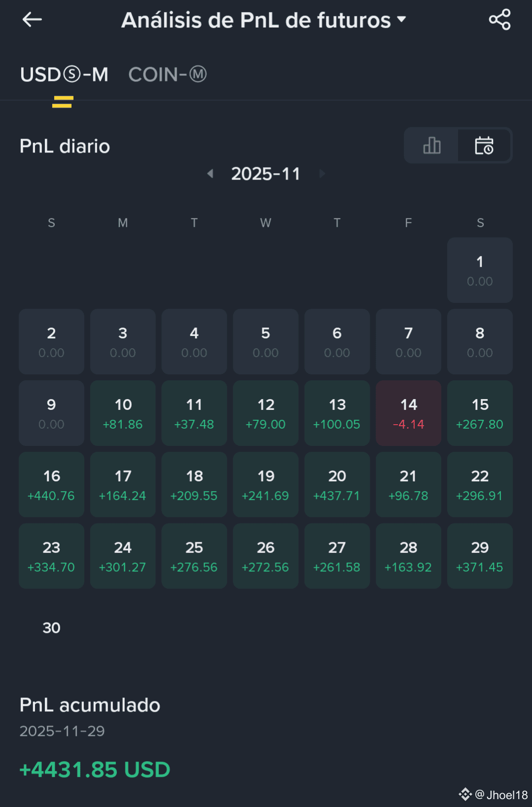Tap day 30 in calendar
Screen dimensions: 532x807
tap(51, 628)
